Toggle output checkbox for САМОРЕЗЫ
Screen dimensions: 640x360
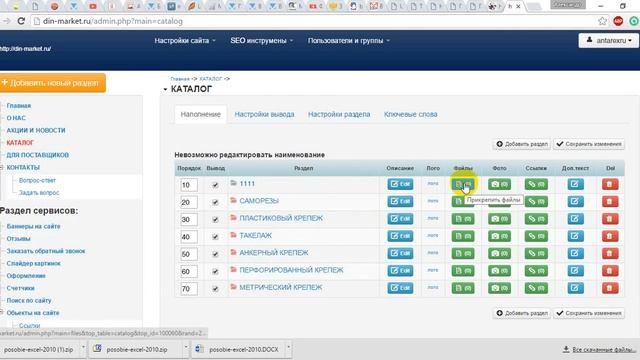click(215, 202)
